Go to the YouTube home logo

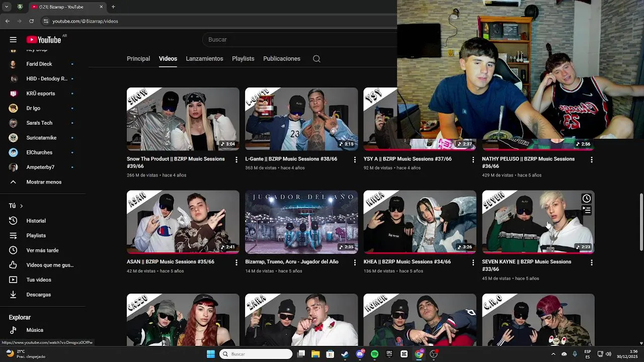click(x=44, y=40)
